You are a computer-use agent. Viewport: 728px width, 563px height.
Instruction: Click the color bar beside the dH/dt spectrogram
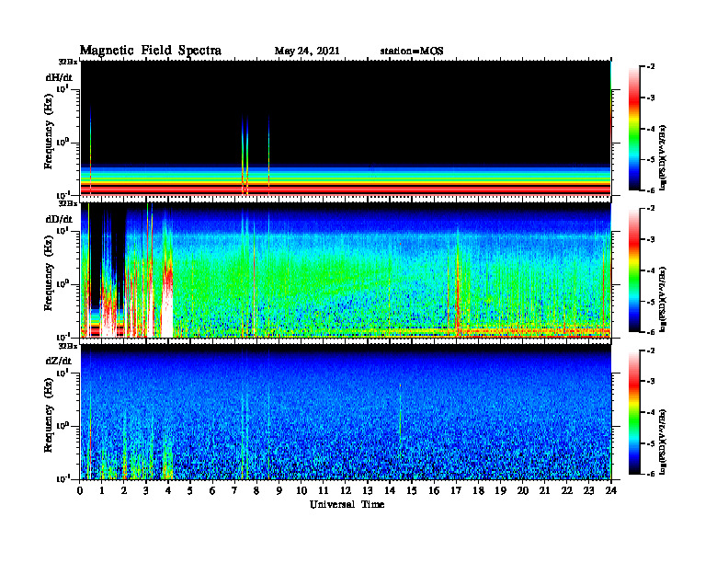pos(633,129)
